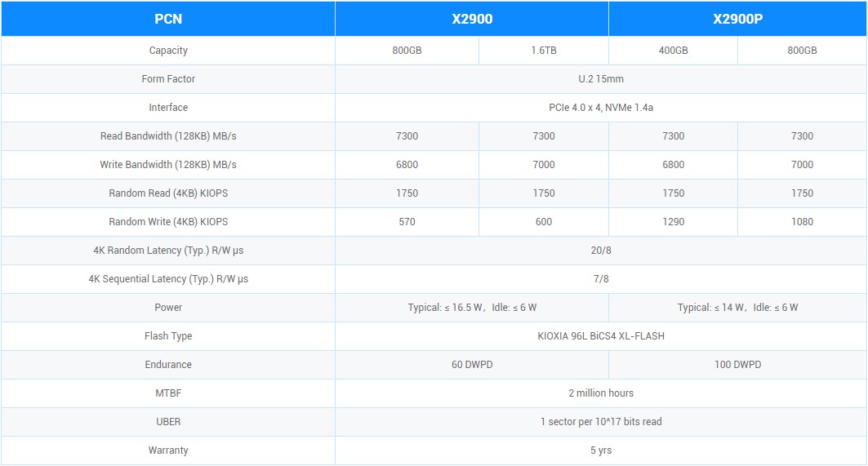Click the Interface row label
The image size is (868, 466).
(x=168, y=108)
